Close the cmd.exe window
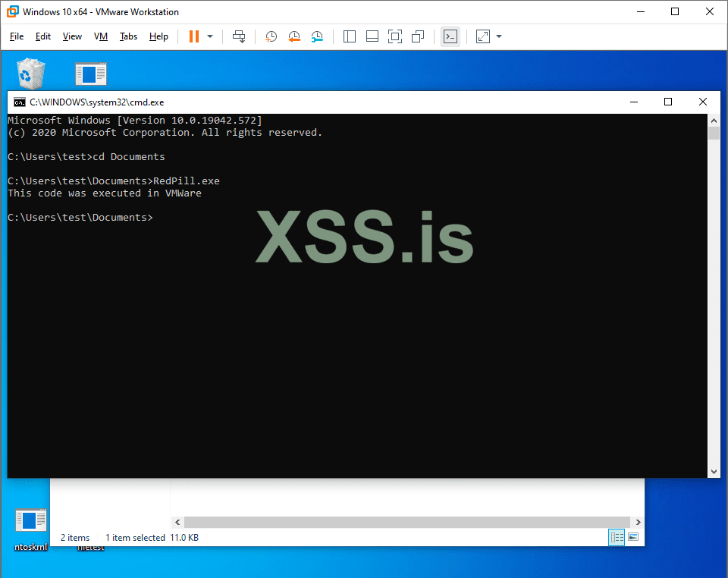The height and width of the screenshot is (578, 728). click(x=703, y=102)
